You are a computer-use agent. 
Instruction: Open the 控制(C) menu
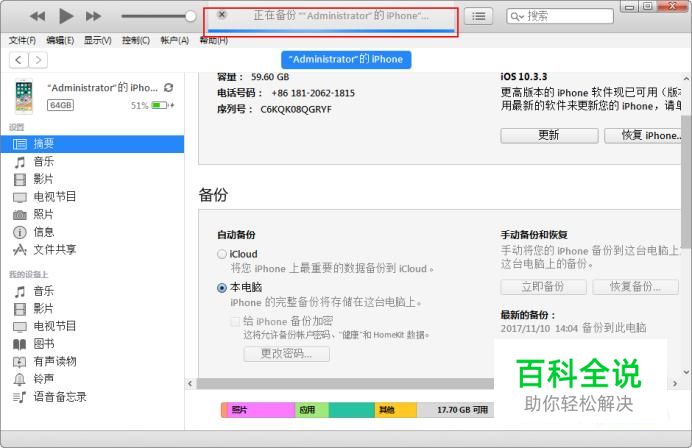point(135,41)
